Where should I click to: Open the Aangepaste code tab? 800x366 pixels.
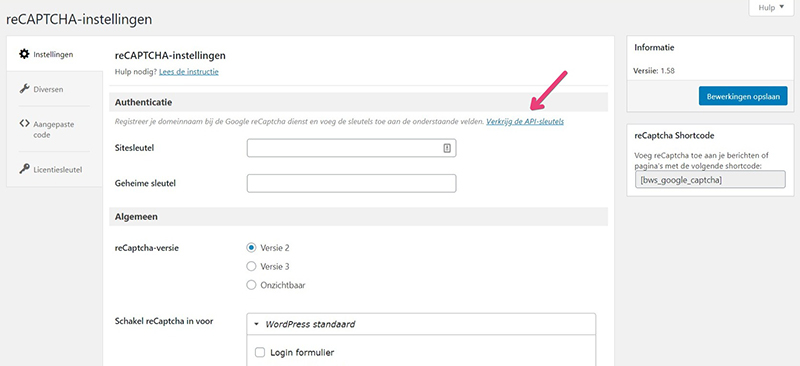(54, 129)
